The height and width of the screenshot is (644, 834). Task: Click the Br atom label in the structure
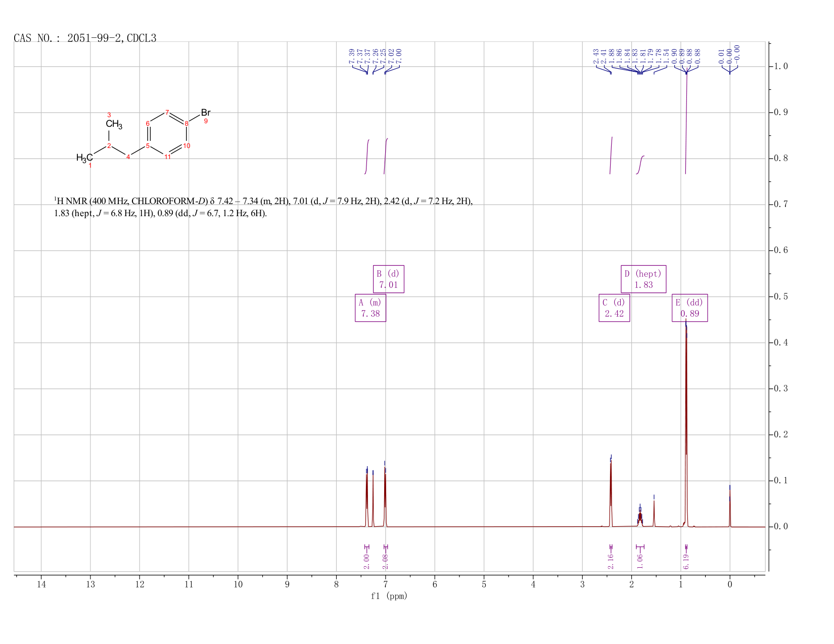206,113
